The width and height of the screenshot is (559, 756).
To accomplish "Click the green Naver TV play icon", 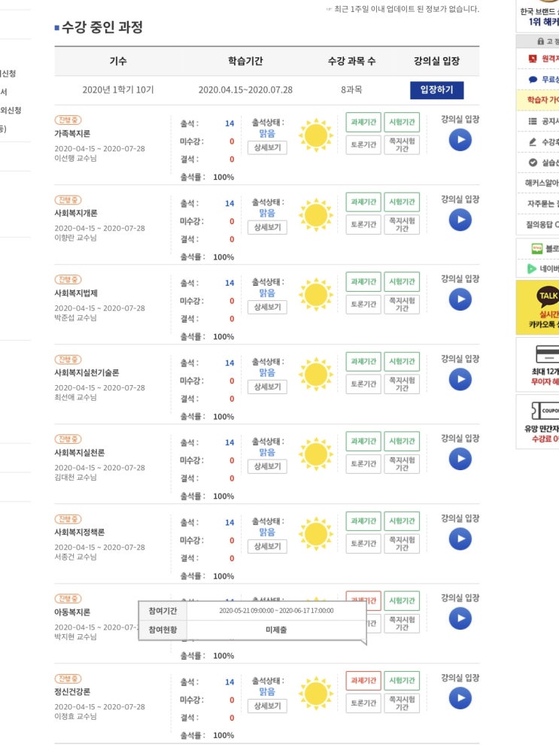I will point(531,269).
